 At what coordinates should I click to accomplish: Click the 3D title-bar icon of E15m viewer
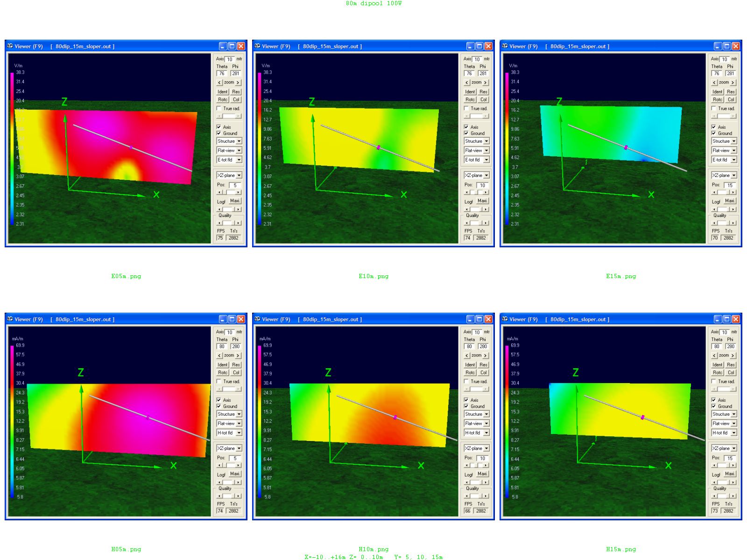point(505,46)
